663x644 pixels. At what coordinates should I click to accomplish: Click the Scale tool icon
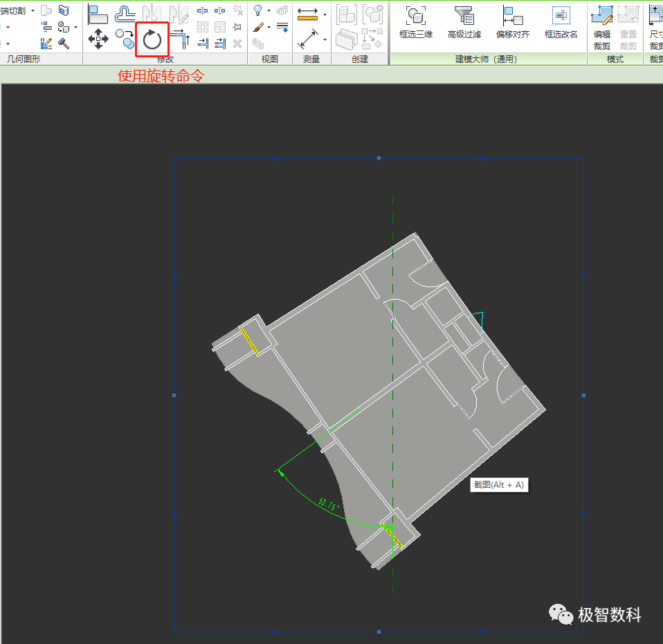click(220, 27)
